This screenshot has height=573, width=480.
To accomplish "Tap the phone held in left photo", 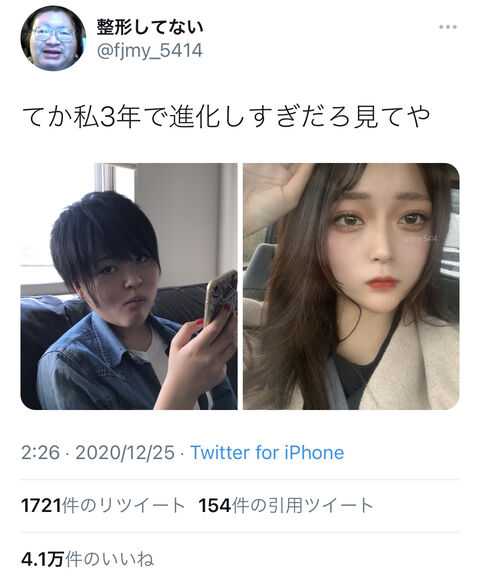I will pos(221,297).
